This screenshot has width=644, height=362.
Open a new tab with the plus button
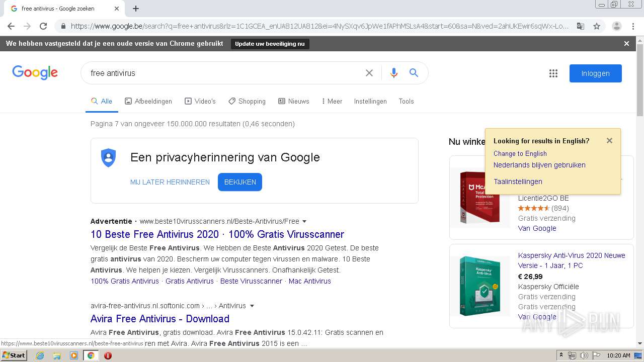(x=136, y=9)
